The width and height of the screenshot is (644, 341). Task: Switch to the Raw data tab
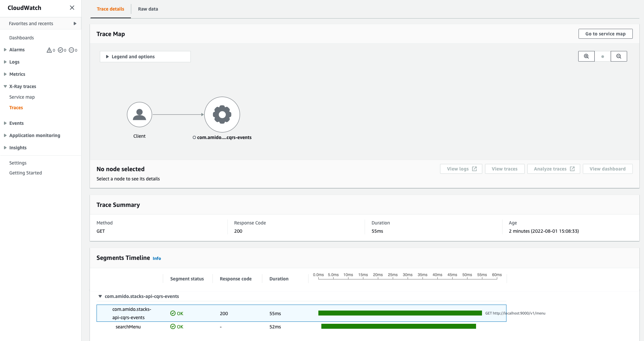click(x=148, y=9)
